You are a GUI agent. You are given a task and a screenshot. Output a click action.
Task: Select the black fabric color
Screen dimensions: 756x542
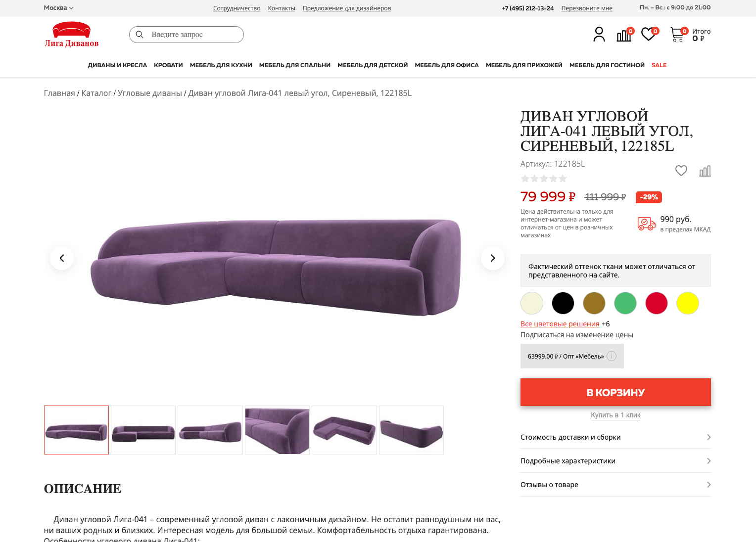[x=563, y=303]
